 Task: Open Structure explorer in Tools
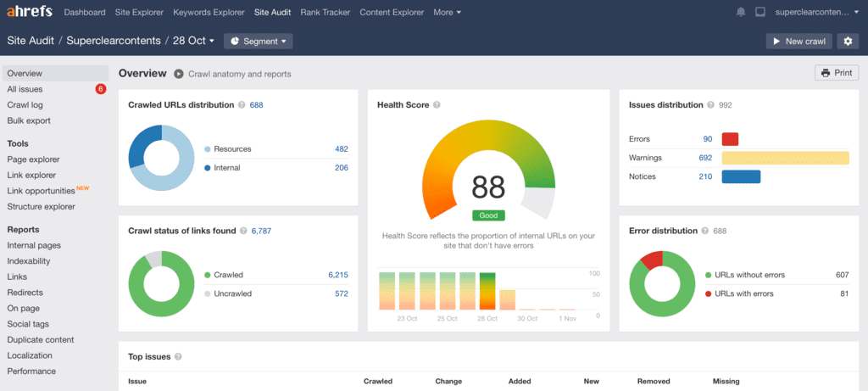[41, 206]
